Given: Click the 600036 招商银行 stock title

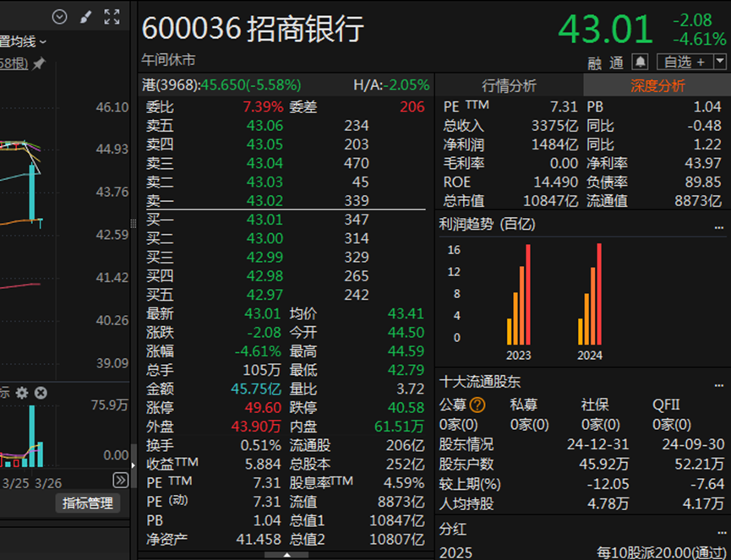Looking at the screenshot, I should coord(253,29).
